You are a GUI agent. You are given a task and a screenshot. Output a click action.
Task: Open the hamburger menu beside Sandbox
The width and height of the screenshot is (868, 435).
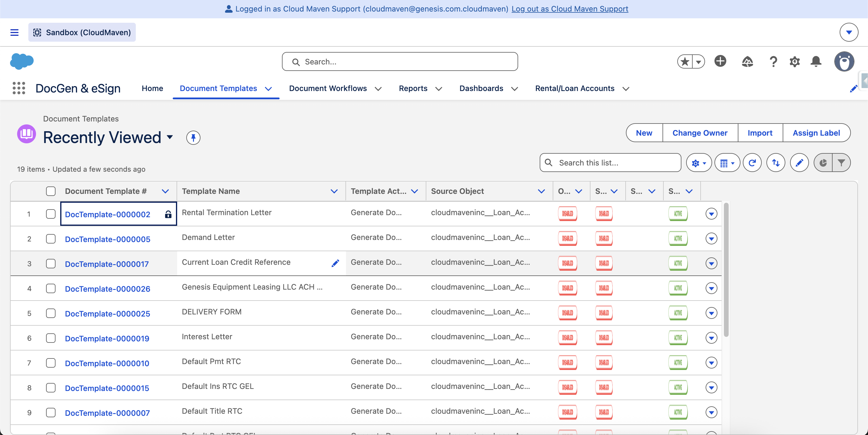14,33
